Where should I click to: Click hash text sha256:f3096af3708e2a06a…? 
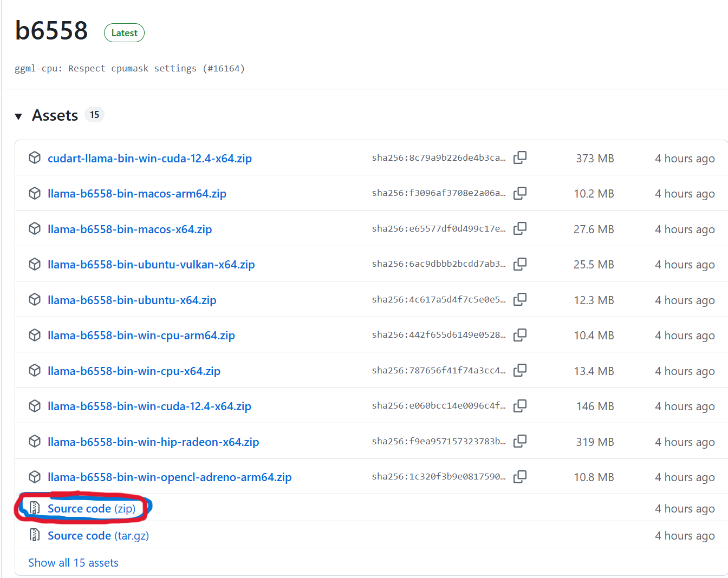pyautogui.click(x=439, y=193)
